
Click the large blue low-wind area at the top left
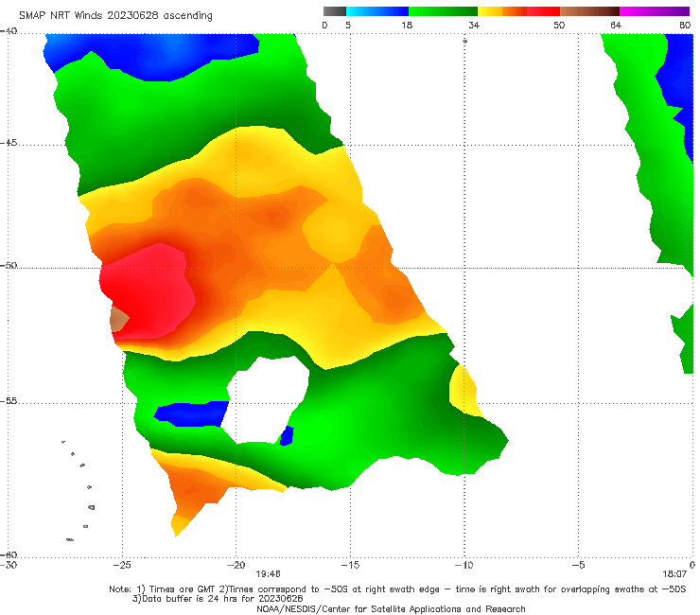tap(151, 54)
